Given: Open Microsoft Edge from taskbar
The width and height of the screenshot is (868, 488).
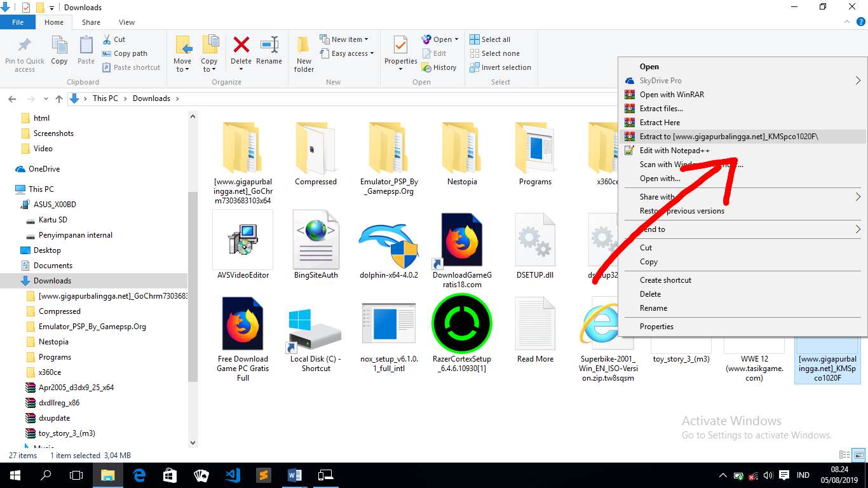Looking at the screenshot, I should pyautogui.click(x=139, y=475).
